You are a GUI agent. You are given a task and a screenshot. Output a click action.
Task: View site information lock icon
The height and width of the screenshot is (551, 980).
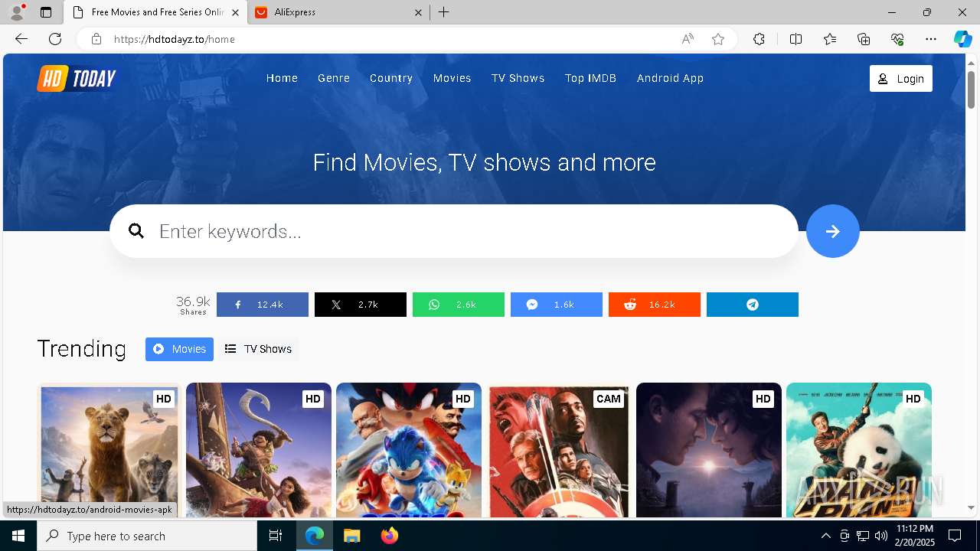[96, 39]
